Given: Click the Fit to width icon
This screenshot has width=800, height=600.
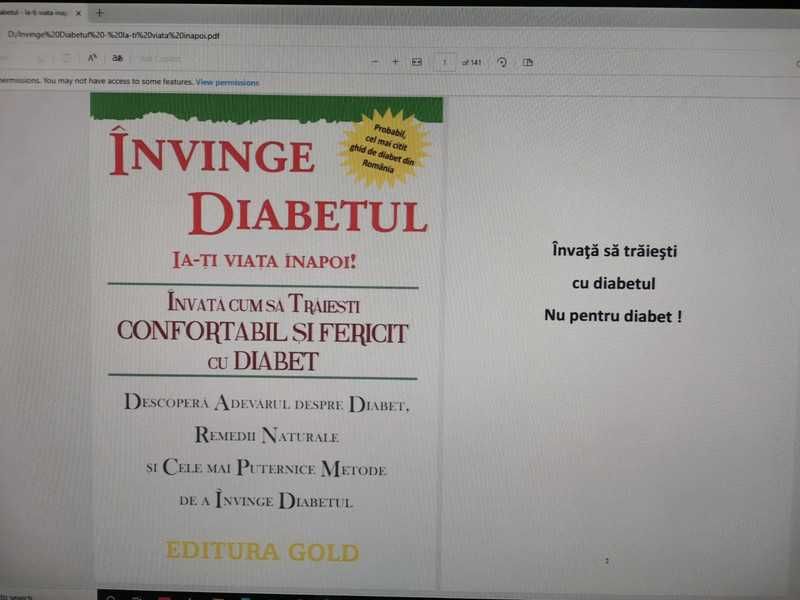Looking at the screenshot, I should click(x=417, y=62).
